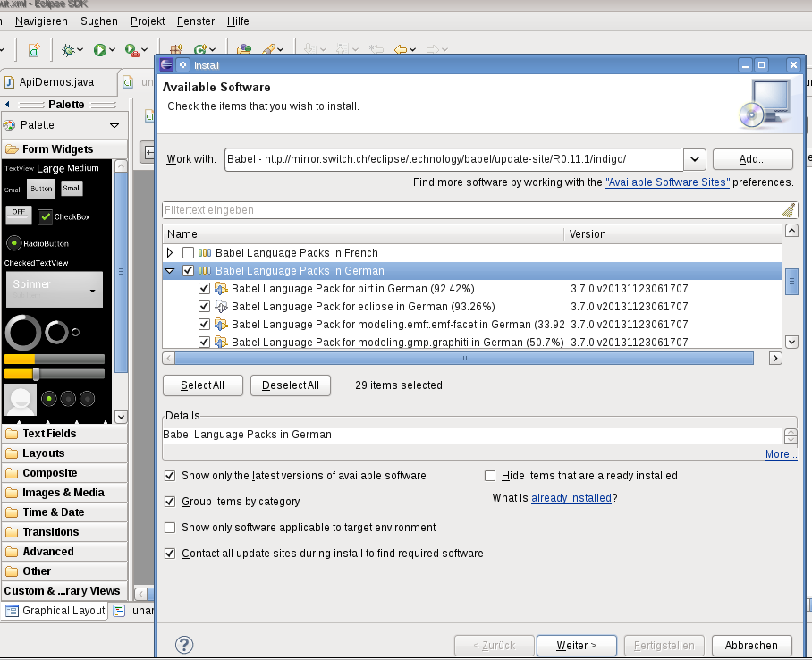This screenshot has height=660, width=812.
Task: Open the Projekt menu
Action: tap(147, 21)
